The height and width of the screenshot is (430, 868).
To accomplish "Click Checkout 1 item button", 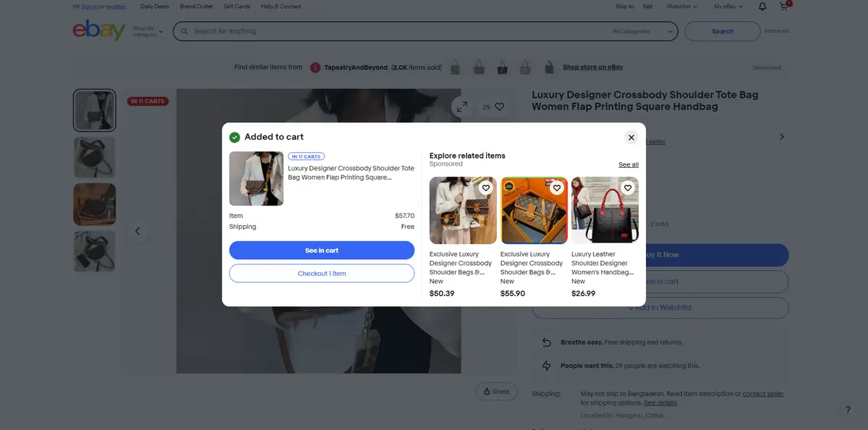I will 322,274.
